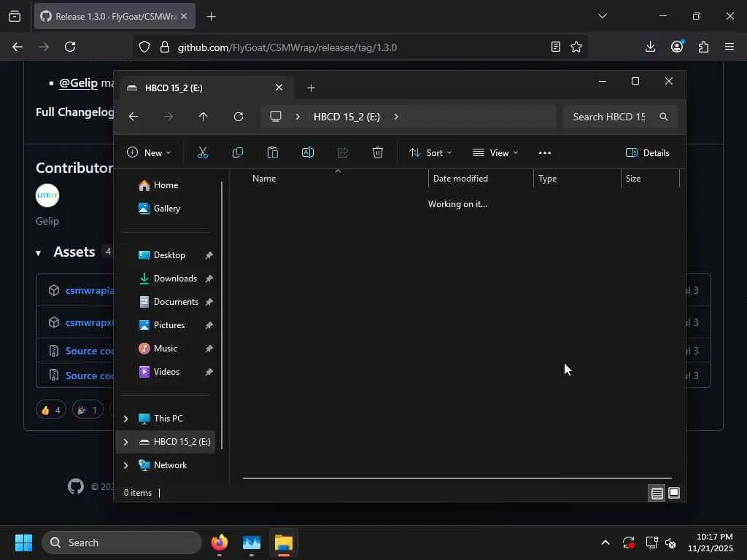The image size is (747, 560).
Task: Click the Share icon in Explorer toolbar
Action: (x=343, y=152)
